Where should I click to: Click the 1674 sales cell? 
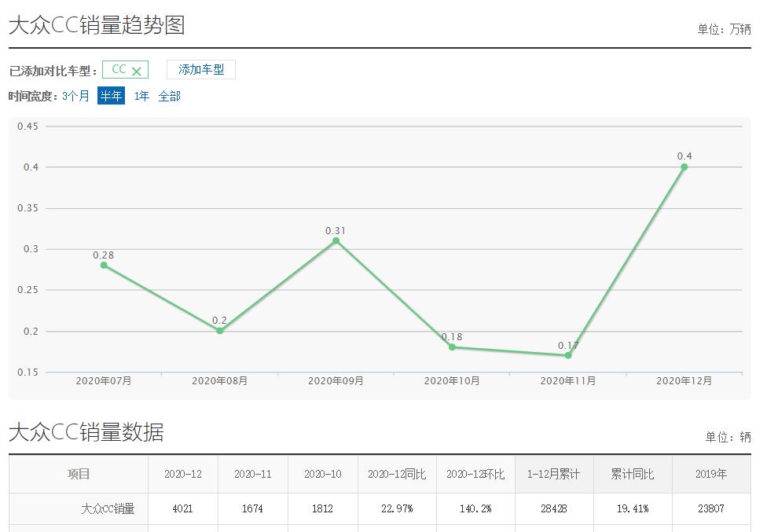[x=252, y=508]
